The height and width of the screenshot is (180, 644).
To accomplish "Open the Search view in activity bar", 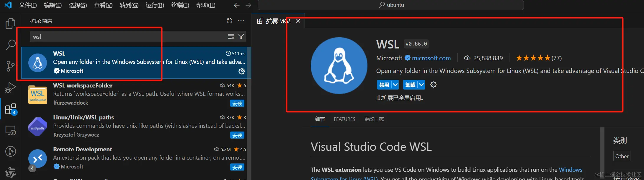I will (x=10, y=45).
